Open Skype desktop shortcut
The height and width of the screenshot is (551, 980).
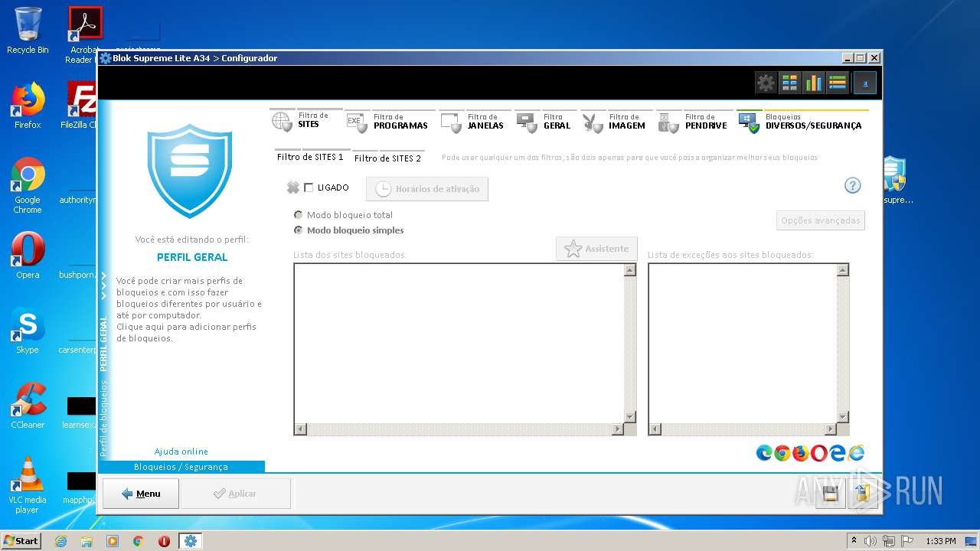click(28, 331)
